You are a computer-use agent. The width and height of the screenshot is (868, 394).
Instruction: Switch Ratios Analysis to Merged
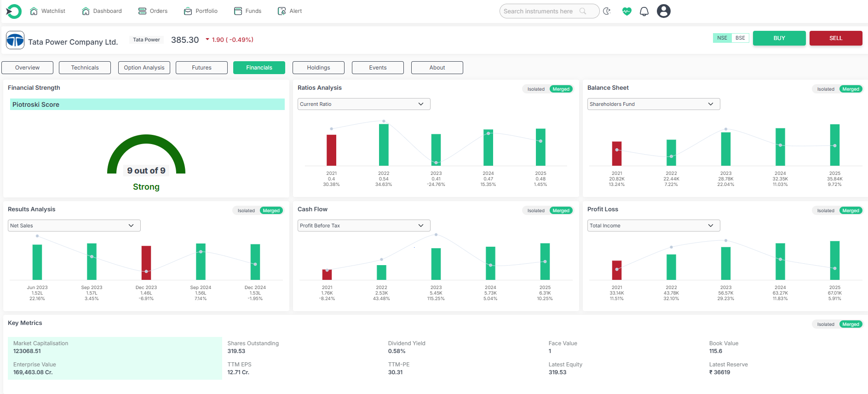[561, 89]
